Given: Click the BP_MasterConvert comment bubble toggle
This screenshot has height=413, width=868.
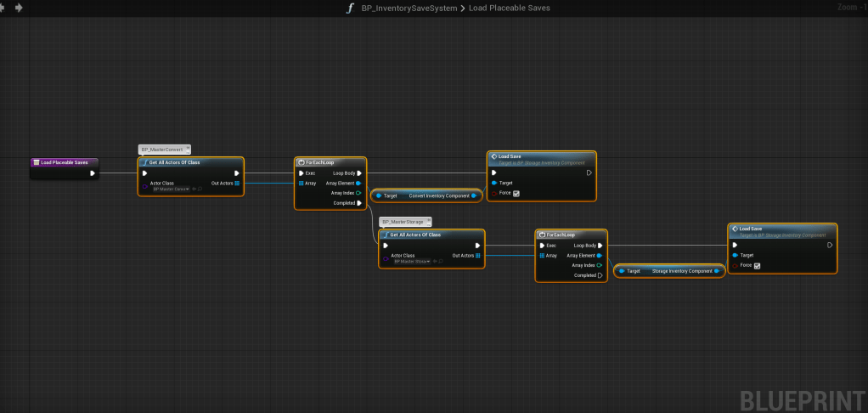Looking at the screenshot, I should pos(188,149).
